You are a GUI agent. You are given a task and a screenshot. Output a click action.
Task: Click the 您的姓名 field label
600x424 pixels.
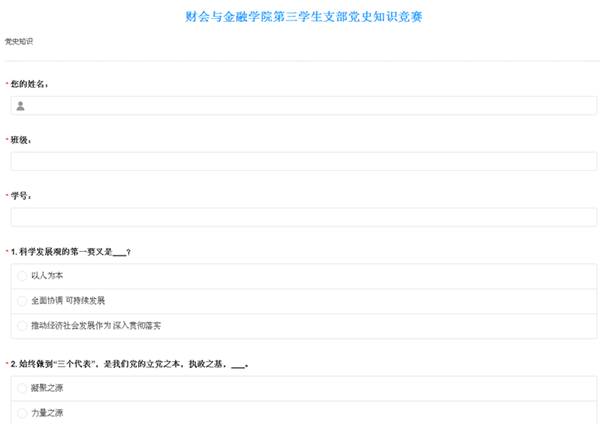29,84
